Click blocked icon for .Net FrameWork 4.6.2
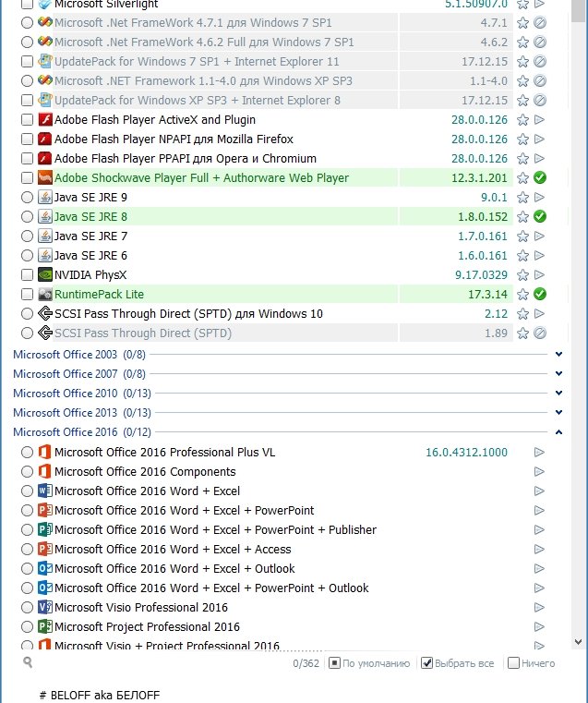The width and height of the screenshot is (588, 703). click(540, 42)
